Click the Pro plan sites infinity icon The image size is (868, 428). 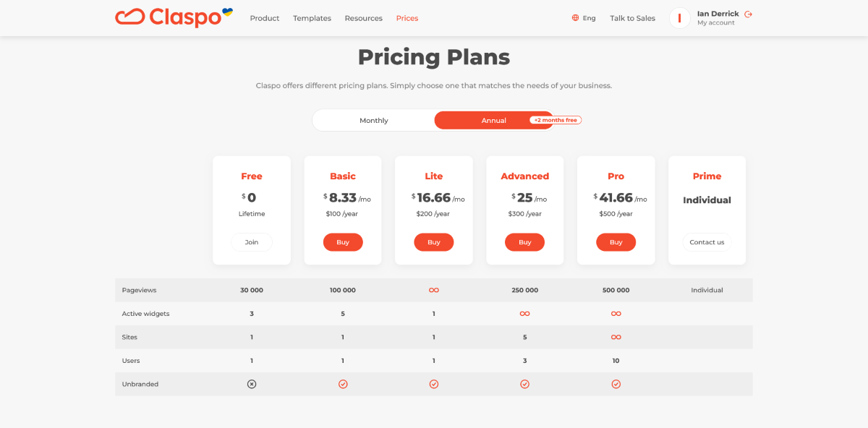tap(616, 337)
